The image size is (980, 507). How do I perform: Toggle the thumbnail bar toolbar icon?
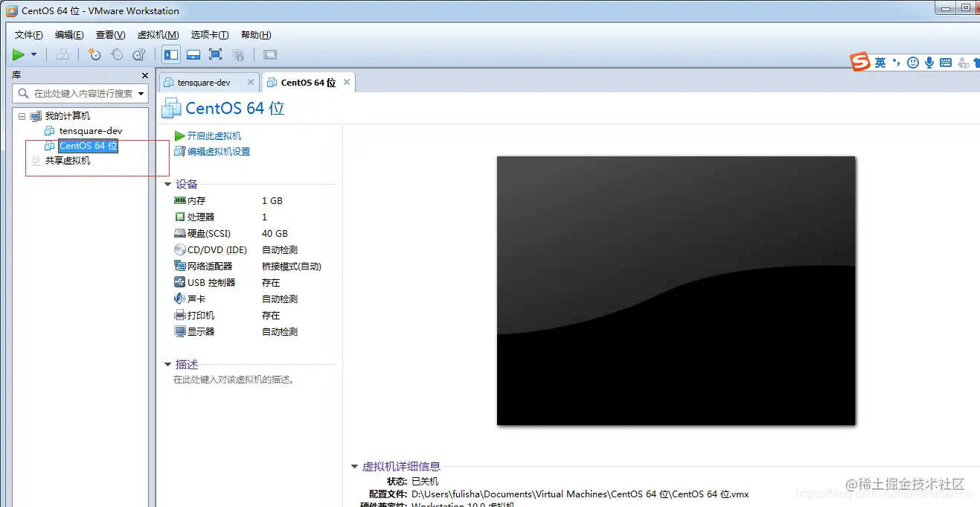(193, 54)
